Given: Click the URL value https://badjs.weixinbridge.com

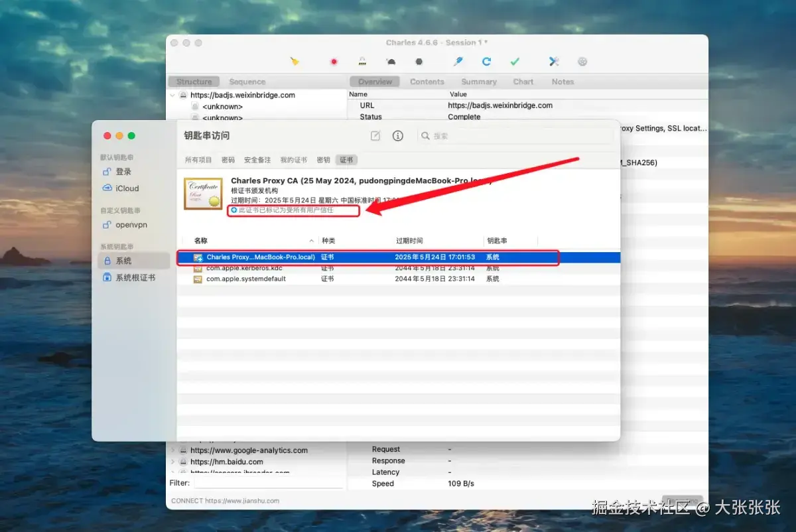Looking at the screenshot, I should (500, 105).
